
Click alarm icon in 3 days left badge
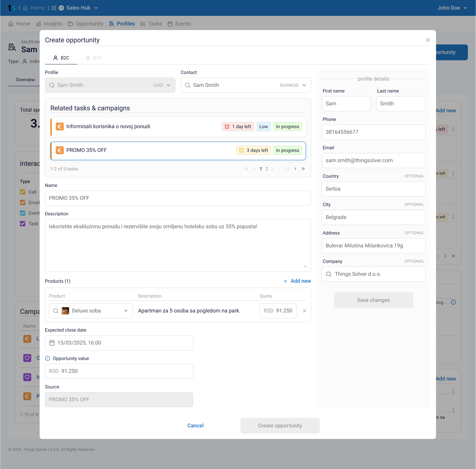[241, 150]
